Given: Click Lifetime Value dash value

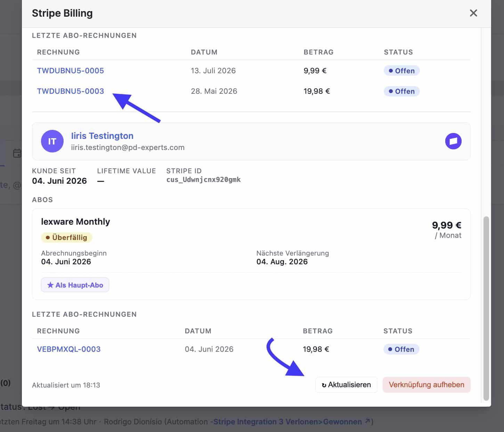Looking at the screenshot, I should (x=101, y=181).
